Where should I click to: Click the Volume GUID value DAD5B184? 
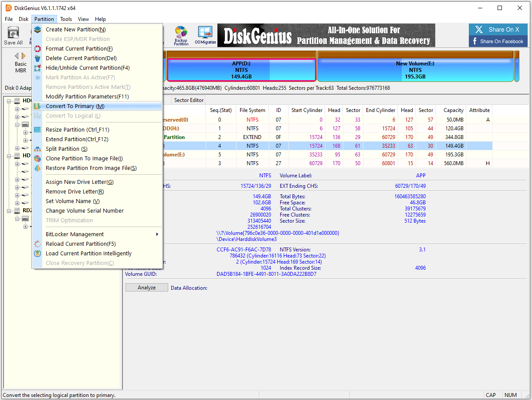pyautogui.click(x=266, y=274)
